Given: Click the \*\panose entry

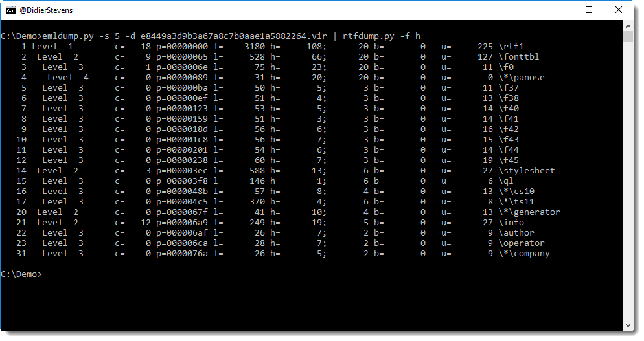Looking at the screenshot, I should click(x=522, y=78).
